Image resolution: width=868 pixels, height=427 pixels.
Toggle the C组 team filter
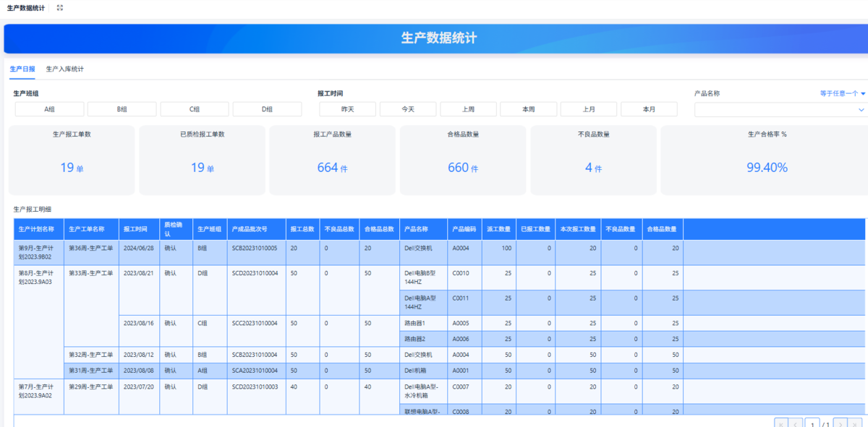(195, 109)
